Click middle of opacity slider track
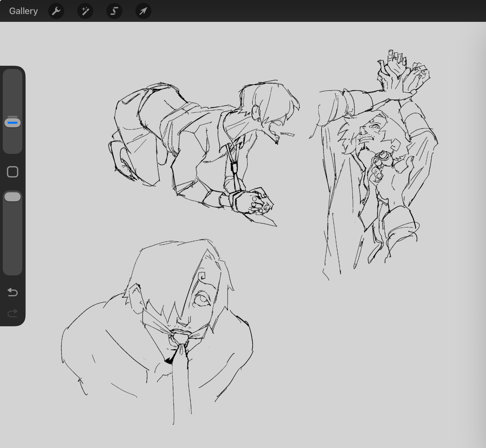Viewport: 486px width, 448px height. [13, 233]
